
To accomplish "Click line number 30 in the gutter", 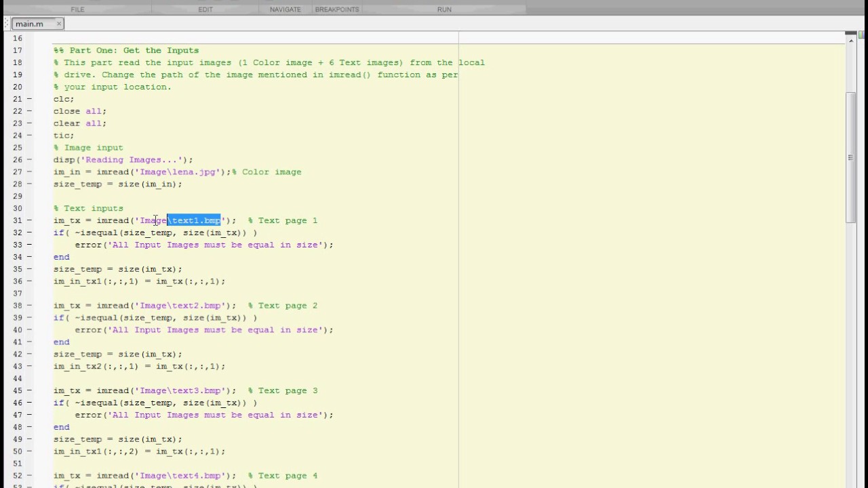I will coord(18,209).
